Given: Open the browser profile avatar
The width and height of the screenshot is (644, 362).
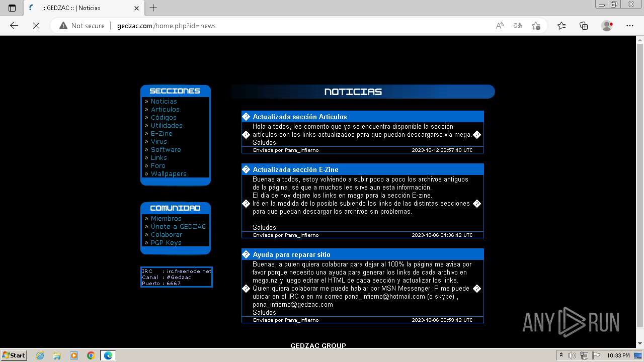Looking at the screenshot, I should (607, 26).
